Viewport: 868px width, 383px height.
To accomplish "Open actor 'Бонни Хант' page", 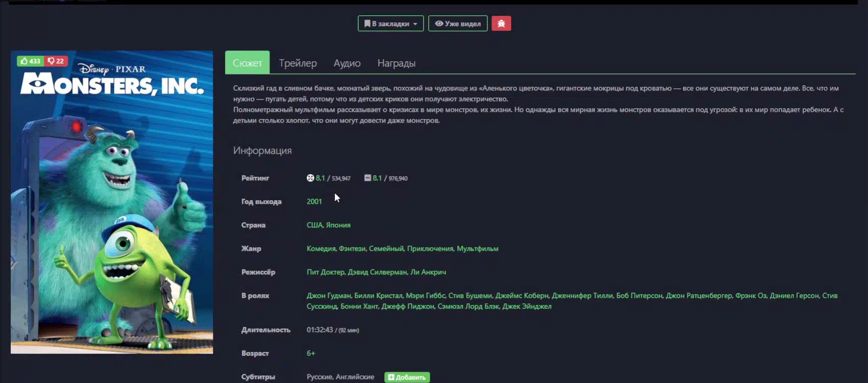I will (359, 306).
